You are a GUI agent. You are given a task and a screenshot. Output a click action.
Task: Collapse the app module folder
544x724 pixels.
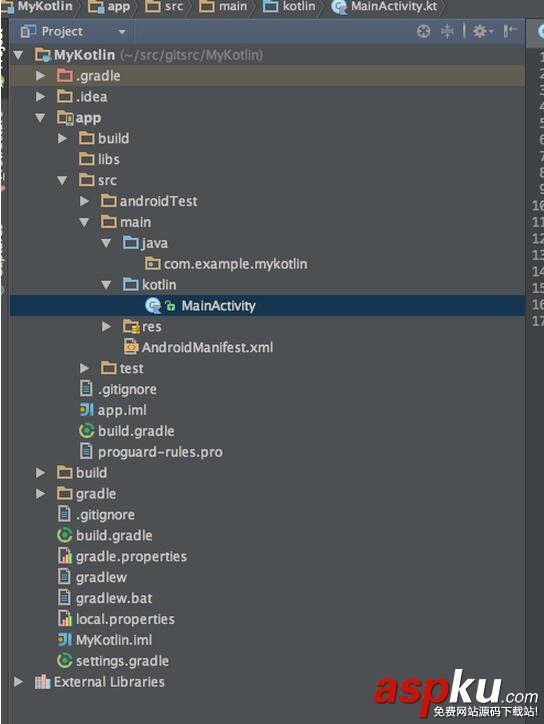41,118
